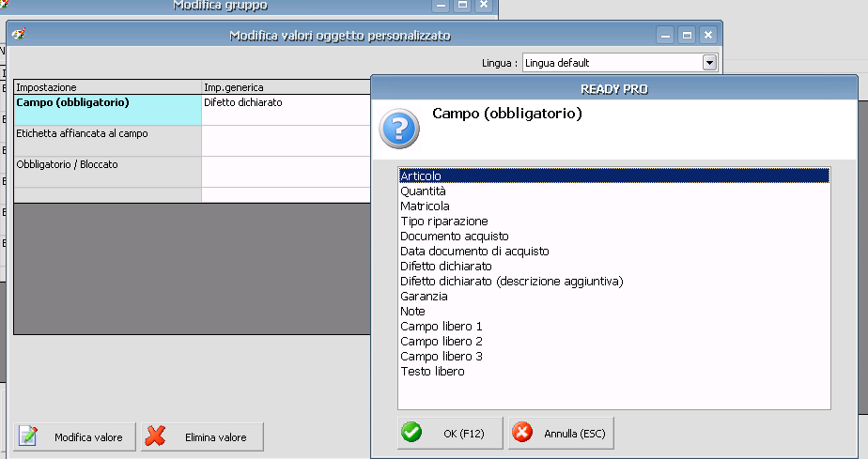Click the green checkmark icon on OK
This screenshot has height=459, width=868.
411,432
